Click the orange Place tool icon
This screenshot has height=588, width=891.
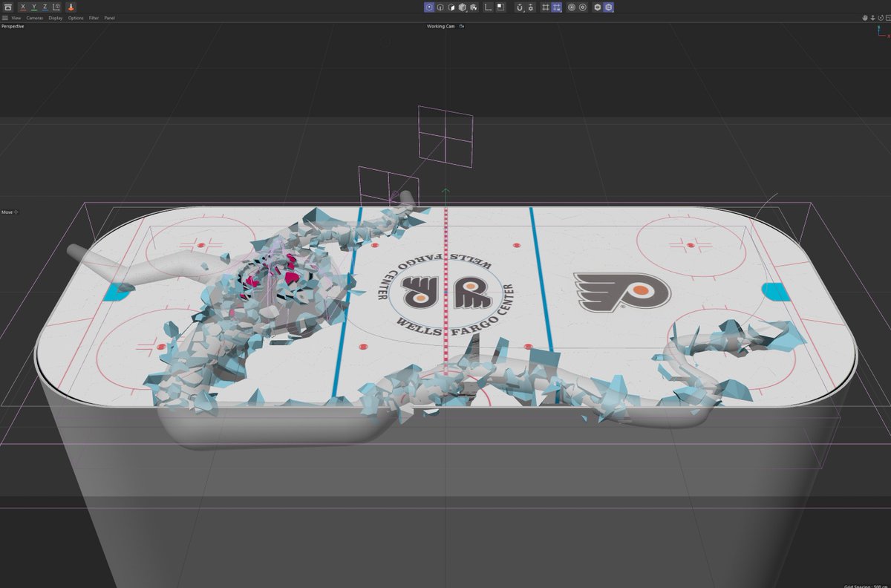[x=71, y=7]
